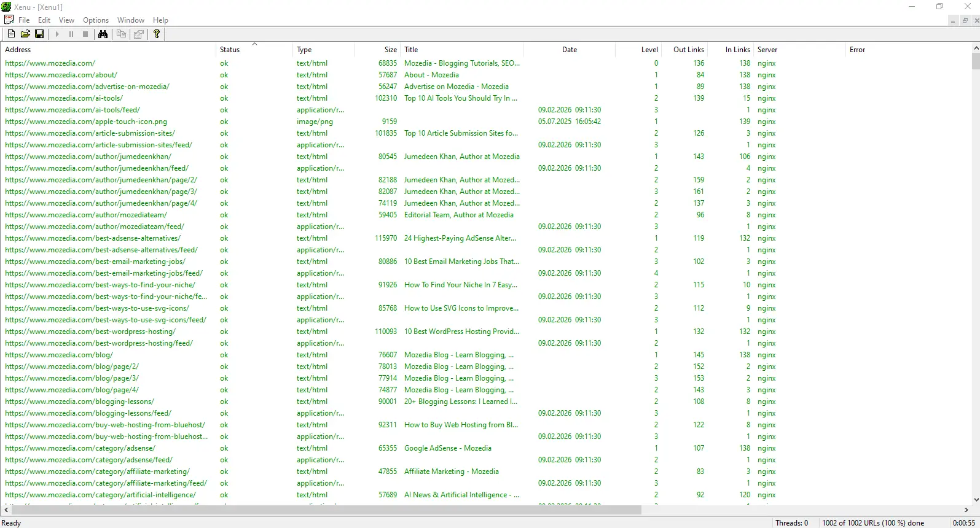Click the horizontal scrollbar thumb

tap(326, 510)
